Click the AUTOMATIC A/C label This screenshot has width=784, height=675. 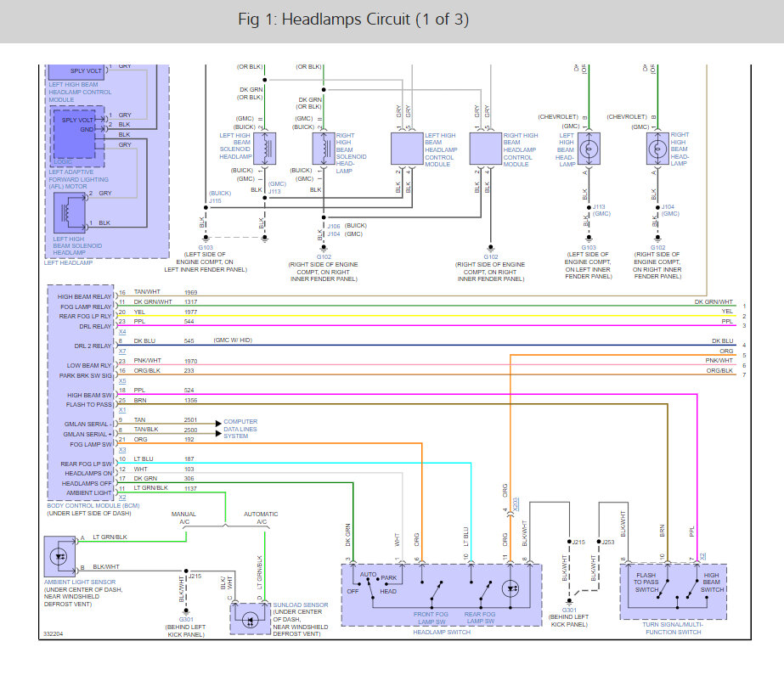261,518
